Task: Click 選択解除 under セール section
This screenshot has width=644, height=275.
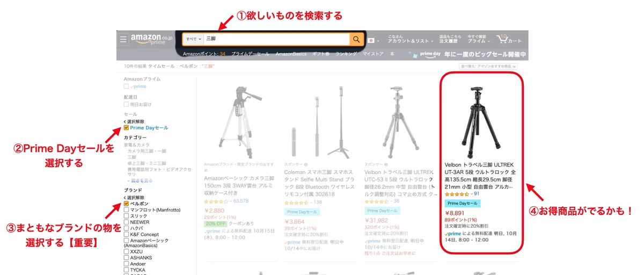Action: [x=134, y=121]
